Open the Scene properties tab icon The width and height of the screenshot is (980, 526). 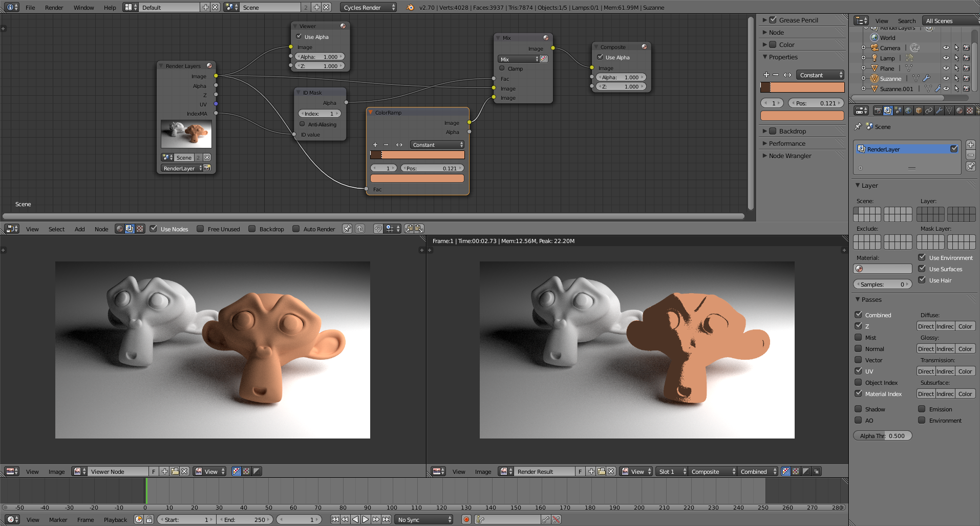[898, 111]
